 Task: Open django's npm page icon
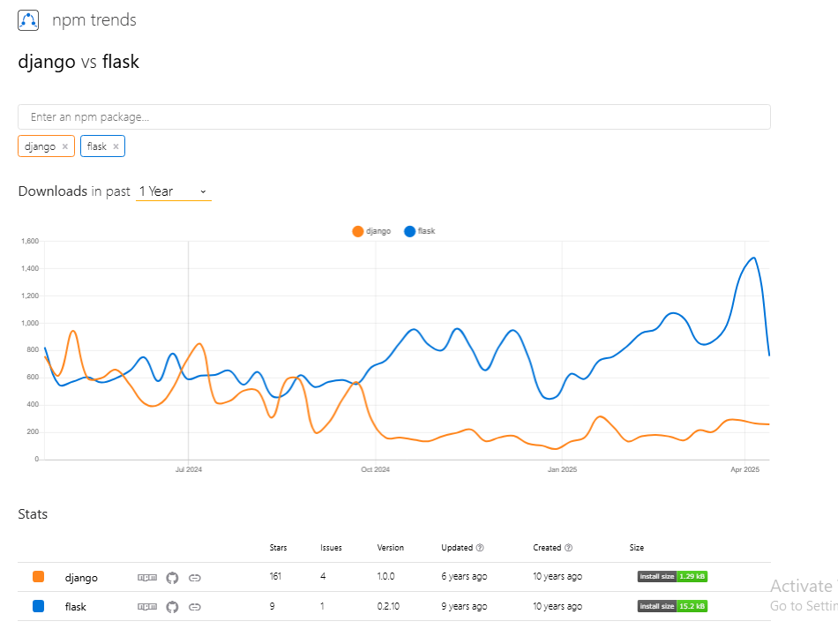click(147, 578)
